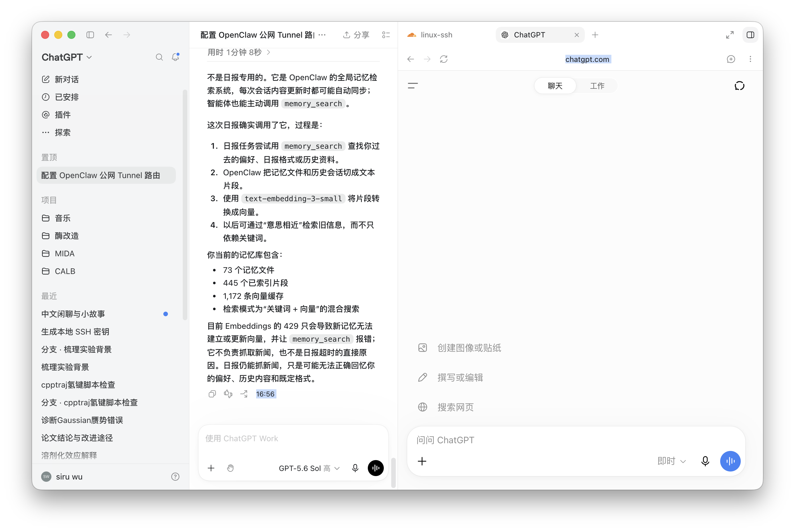Choose 创建图像或贴纸 suggestion

(x=460, y=348)
